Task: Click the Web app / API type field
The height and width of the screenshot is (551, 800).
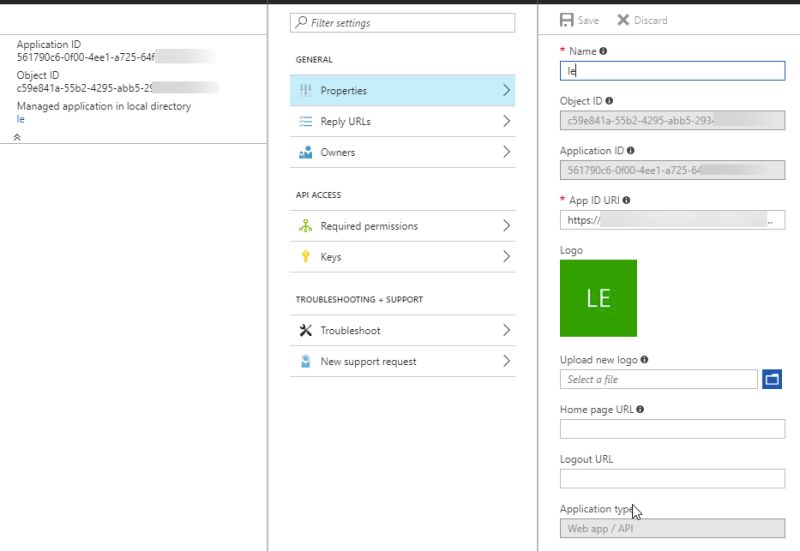Action: click(672, 528)
